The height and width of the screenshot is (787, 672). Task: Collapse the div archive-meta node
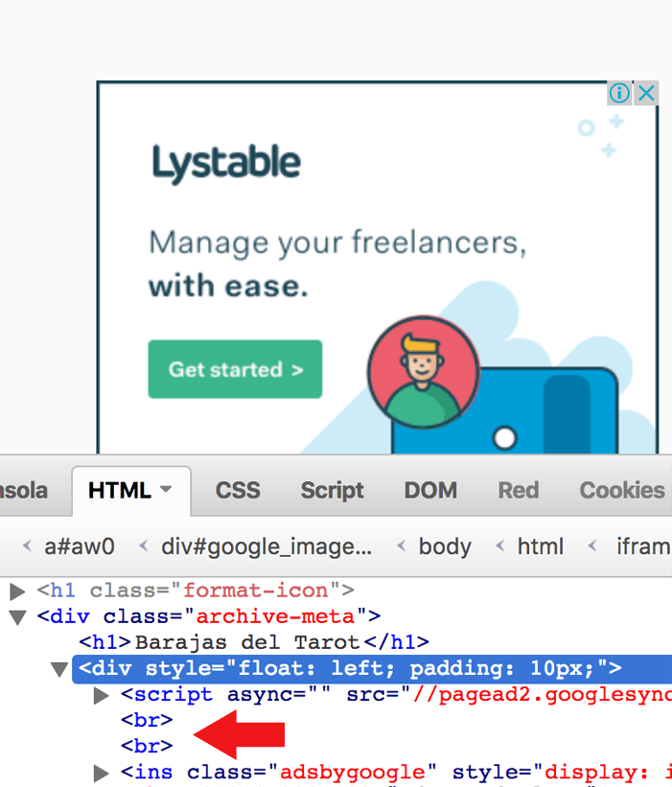[17, 617]
